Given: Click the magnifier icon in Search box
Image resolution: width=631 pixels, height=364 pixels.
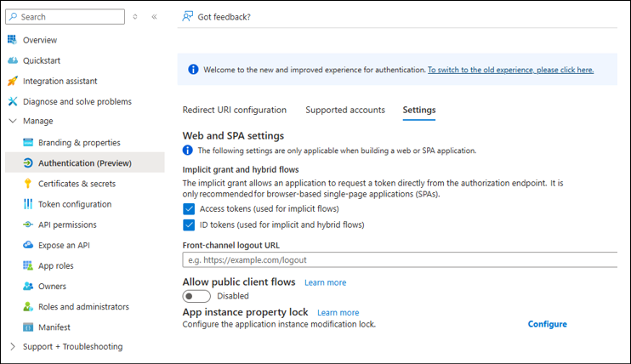Looking at the screenshot, I should click(14, 16).
